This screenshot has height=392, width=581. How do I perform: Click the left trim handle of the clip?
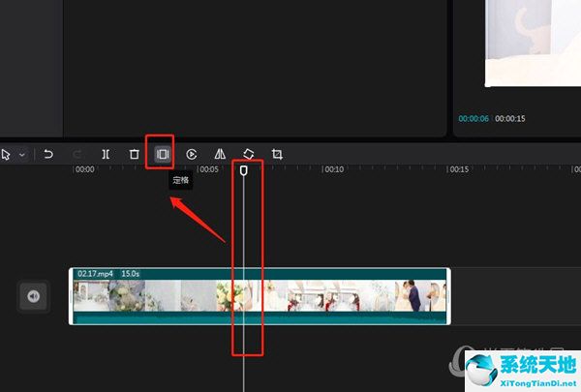71,296
